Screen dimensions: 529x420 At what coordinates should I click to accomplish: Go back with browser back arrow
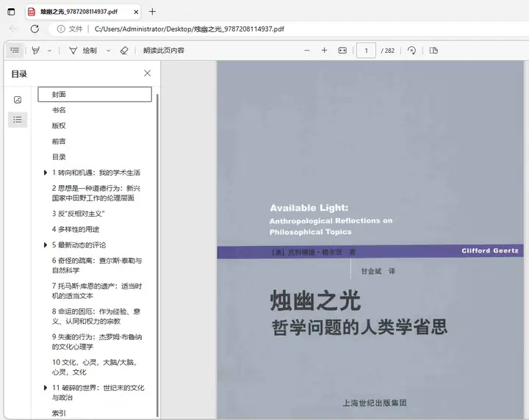(13, 29)
